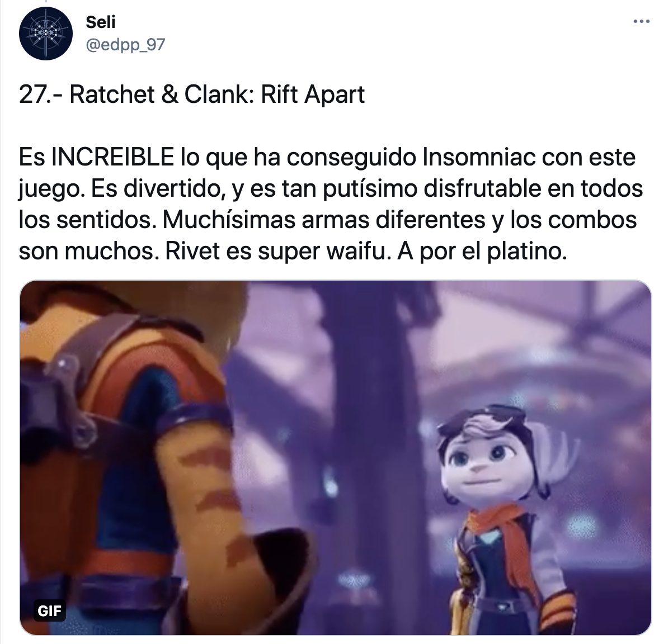
Task: Click the phrase "Rivet es super waifu"
Action: (275, 252)
